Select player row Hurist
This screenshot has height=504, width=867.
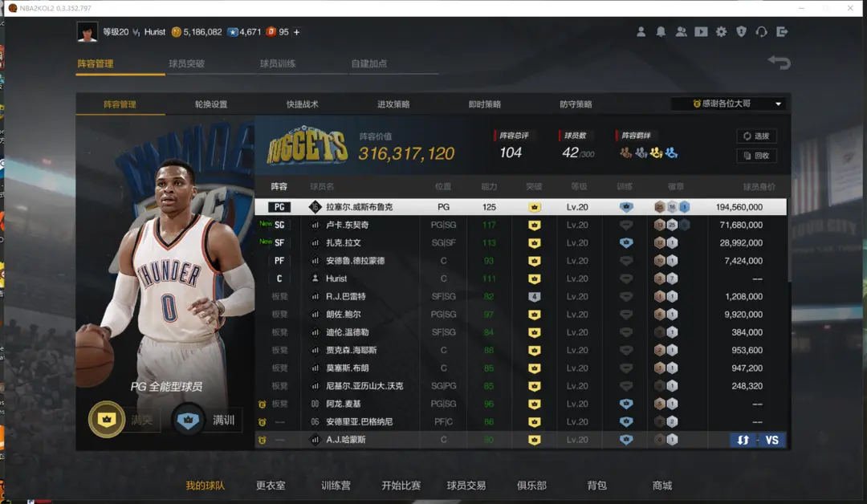(x=520, y=278)
